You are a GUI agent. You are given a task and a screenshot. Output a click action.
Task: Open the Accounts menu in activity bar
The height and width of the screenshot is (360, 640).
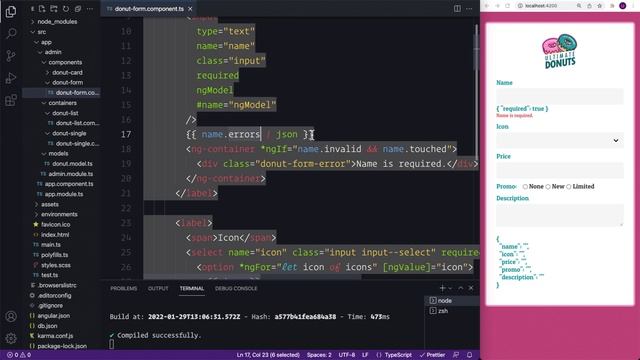(11, 316)
